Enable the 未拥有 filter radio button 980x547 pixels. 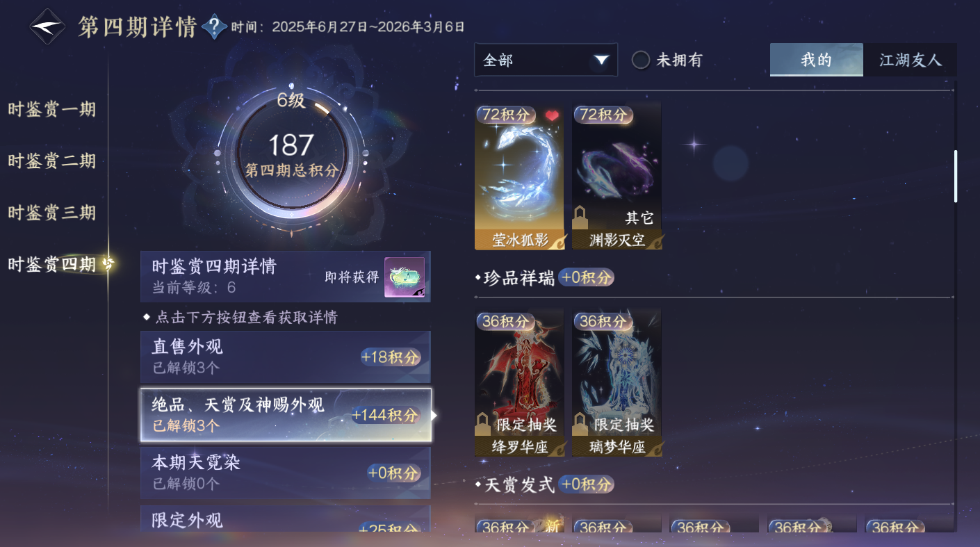(x=640, y=60)
